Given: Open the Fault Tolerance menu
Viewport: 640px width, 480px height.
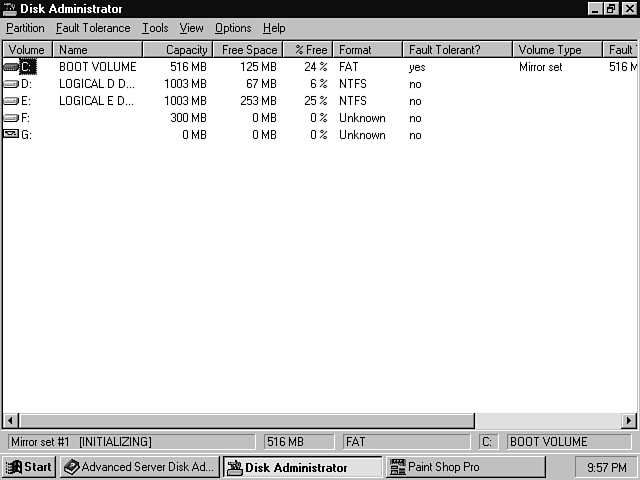Looking at the screenshot, I should [x=93, y=28].
